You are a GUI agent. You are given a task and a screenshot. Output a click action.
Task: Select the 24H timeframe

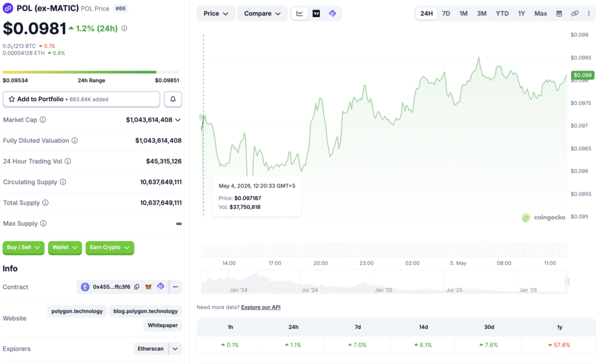pos(426,14)
